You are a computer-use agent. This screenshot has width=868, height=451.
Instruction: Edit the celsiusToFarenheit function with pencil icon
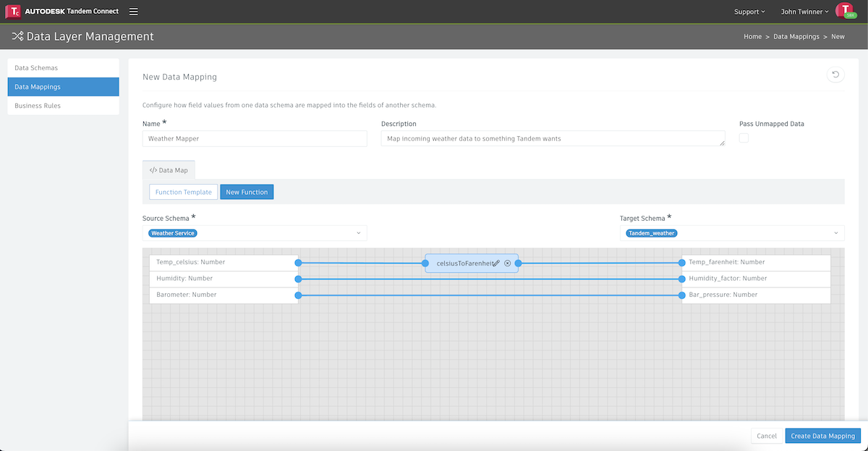coord(496,264)
